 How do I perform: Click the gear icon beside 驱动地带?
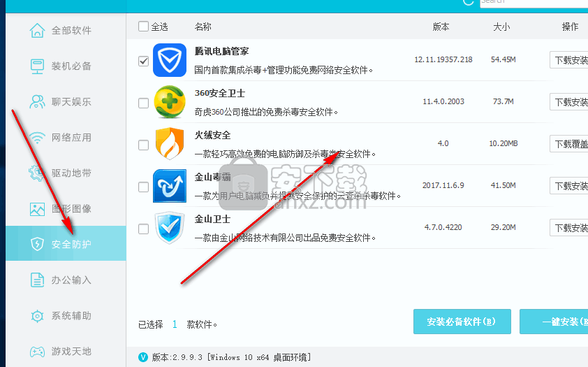(x=37, y=173)
